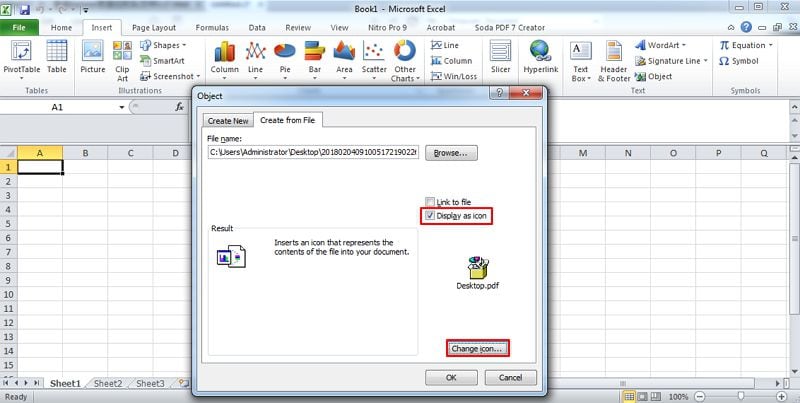Expand the Name Box dropdown arrow
The width and height of the screenshot is (800, 403).
(x=121, y=107)
